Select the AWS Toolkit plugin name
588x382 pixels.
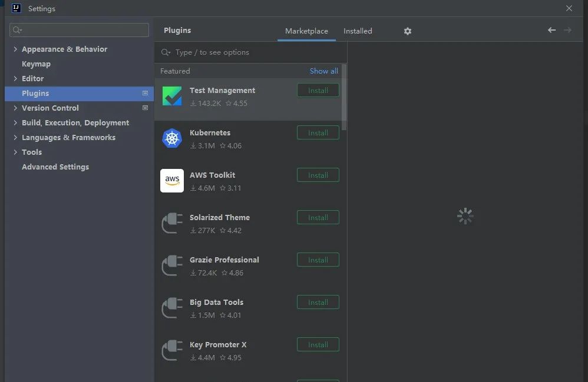[212, 175]
